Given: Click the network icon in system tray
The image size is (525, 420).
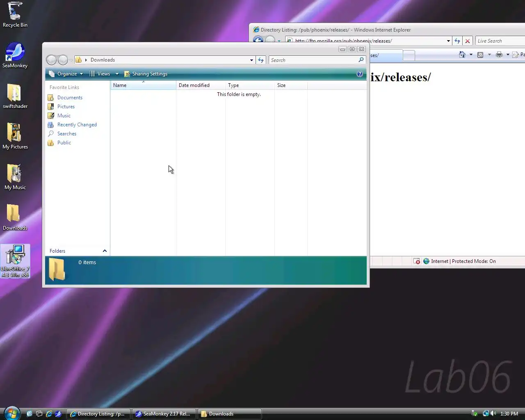Looking at the screenshot, I should tap(486, 413).
